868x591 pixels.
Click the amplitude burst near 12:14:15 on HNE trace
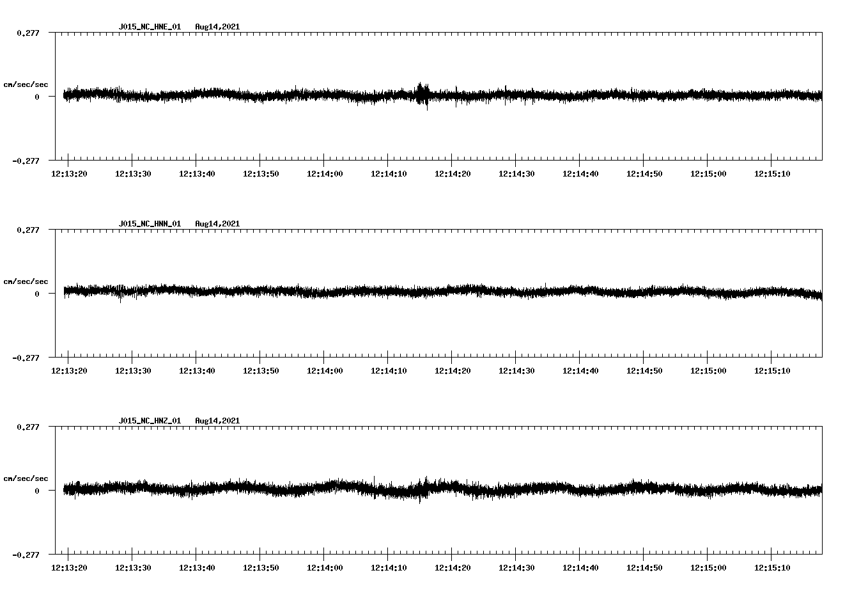coord(422,95)
